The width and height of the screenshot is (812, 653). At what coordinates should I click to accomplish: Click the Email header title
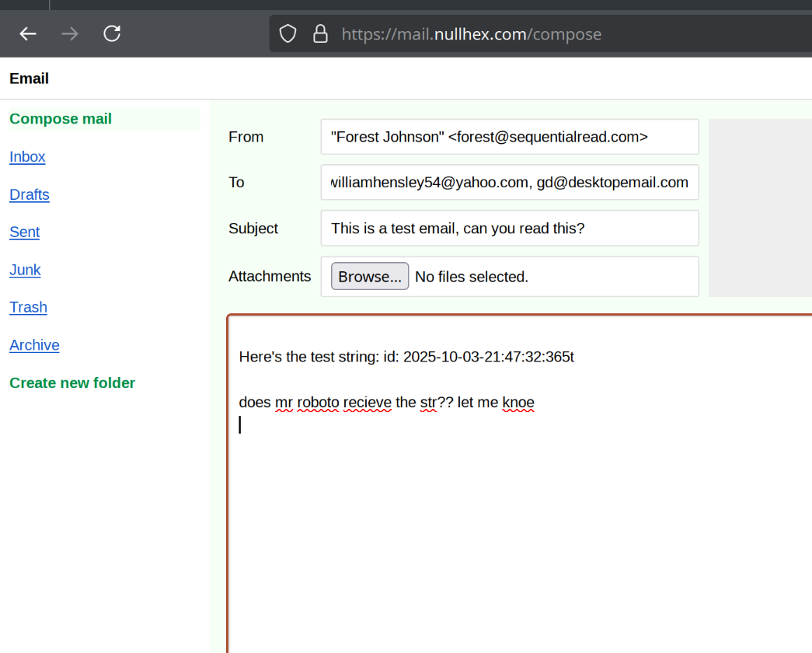[x=29, y=79]
